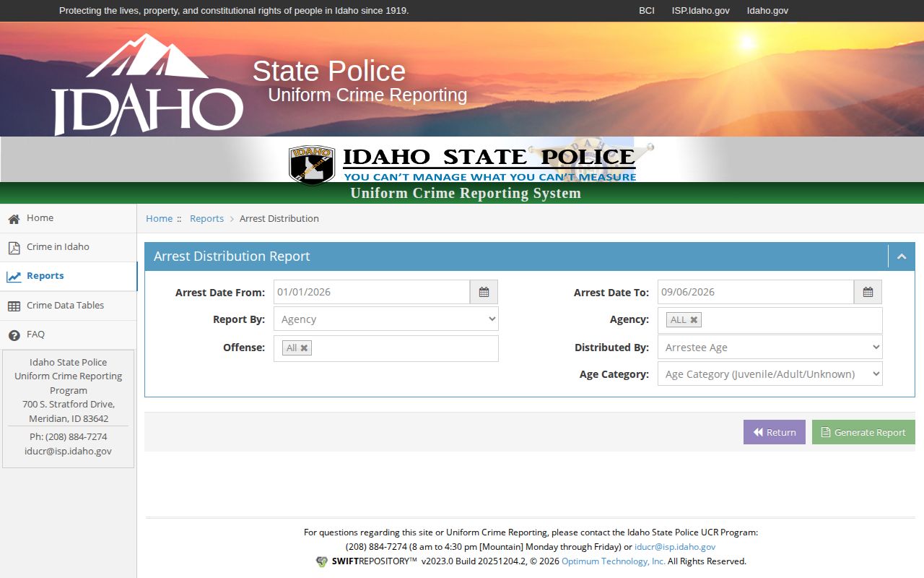Click the Arrest Distribution breadcrumb text
924x578 pixels.
(279, 218)
